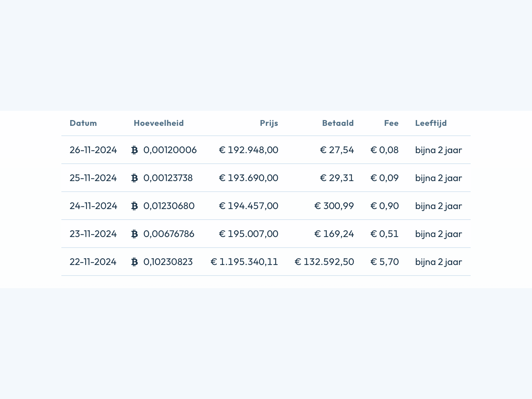Click the Datum column header
The width and height of the screenshot is (532, 399).
[x=83, y=123]
